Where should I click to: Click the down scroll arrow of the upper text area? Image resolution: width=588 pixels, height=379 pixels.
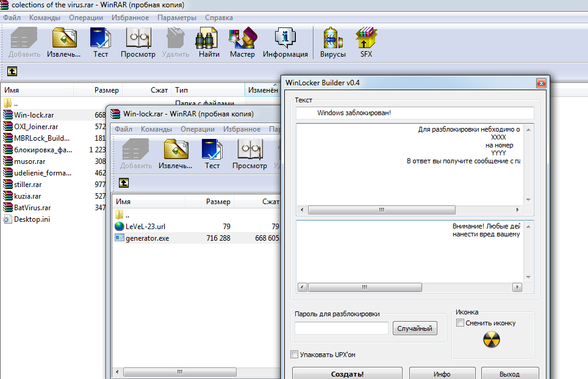coord(528,200)
